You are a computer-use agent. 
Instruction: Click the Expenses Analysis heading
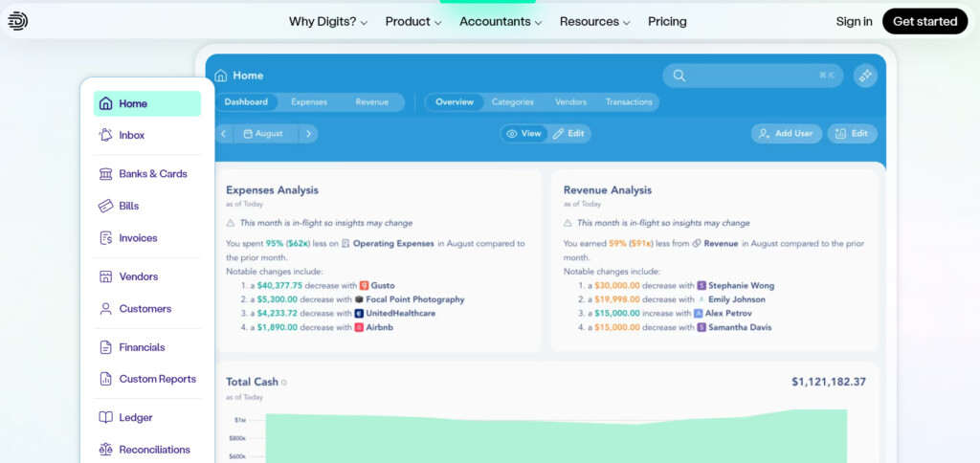272,190
